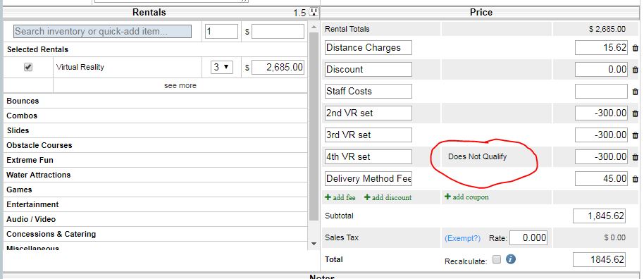This screenshot has height=279, width=644.
Task: Edit the 3rd VR set amount field
Action: tap(601, 135)
